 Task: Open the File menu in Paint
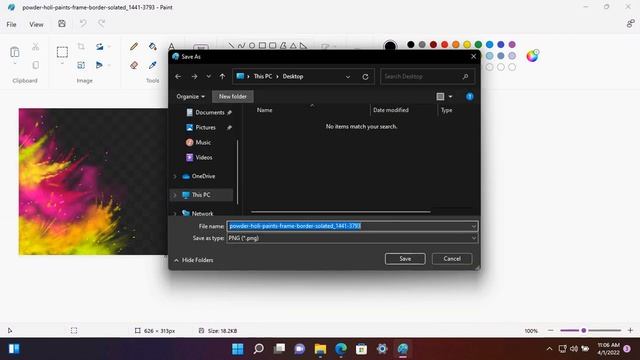tap(11, 24)
